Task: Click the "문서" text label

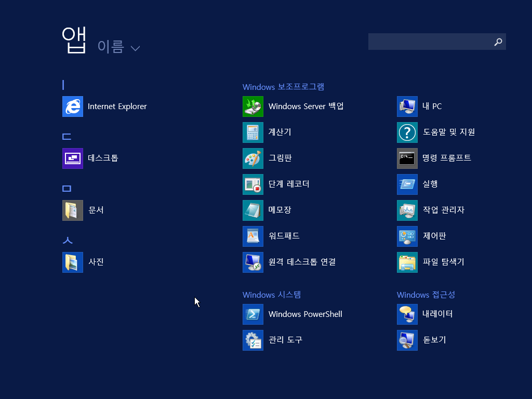Action: point(96,210)
